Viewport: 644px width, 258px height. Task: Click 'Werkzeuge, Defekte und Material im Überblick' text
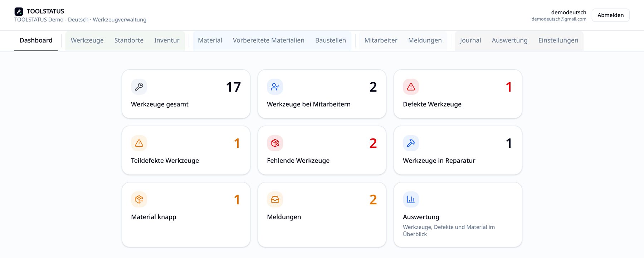coord(449,230)
